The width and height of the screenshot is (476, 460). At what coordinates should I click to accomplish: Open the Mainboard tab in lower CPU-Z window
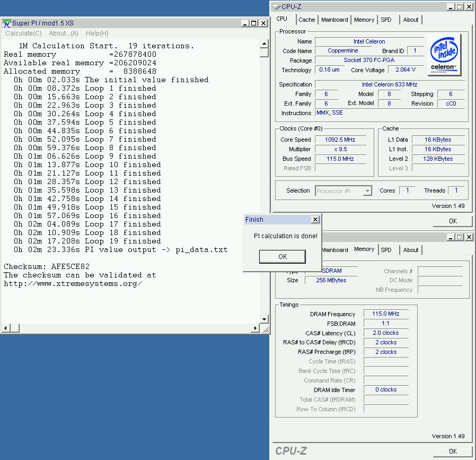[x=334, y=250]
